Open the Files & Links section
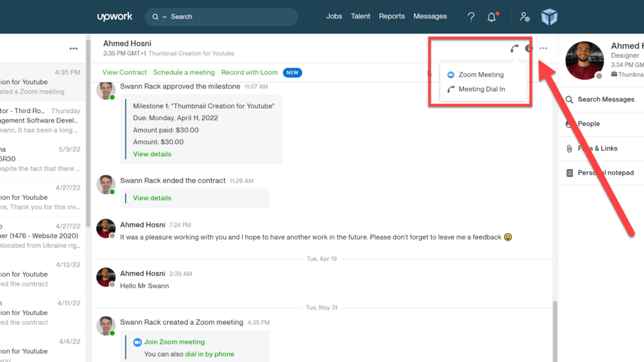 coord(602,148)
